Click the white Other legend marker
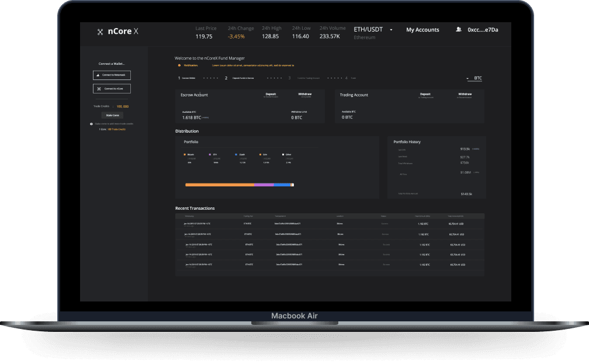589x364 pixels. tap(284, 154)
